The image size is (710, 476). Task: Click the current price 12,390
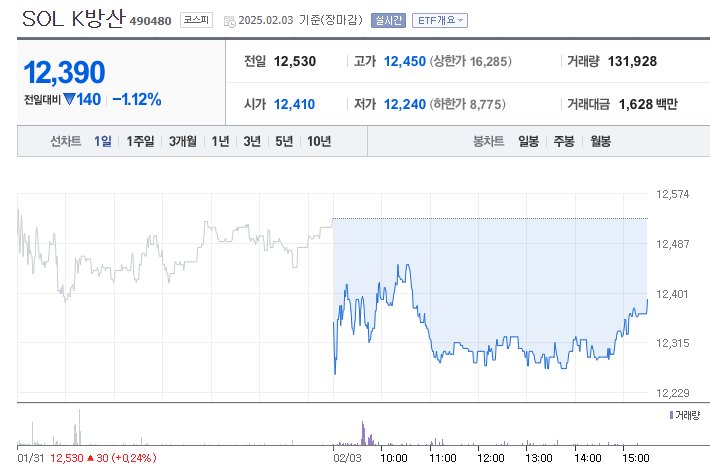pos(64,72)
